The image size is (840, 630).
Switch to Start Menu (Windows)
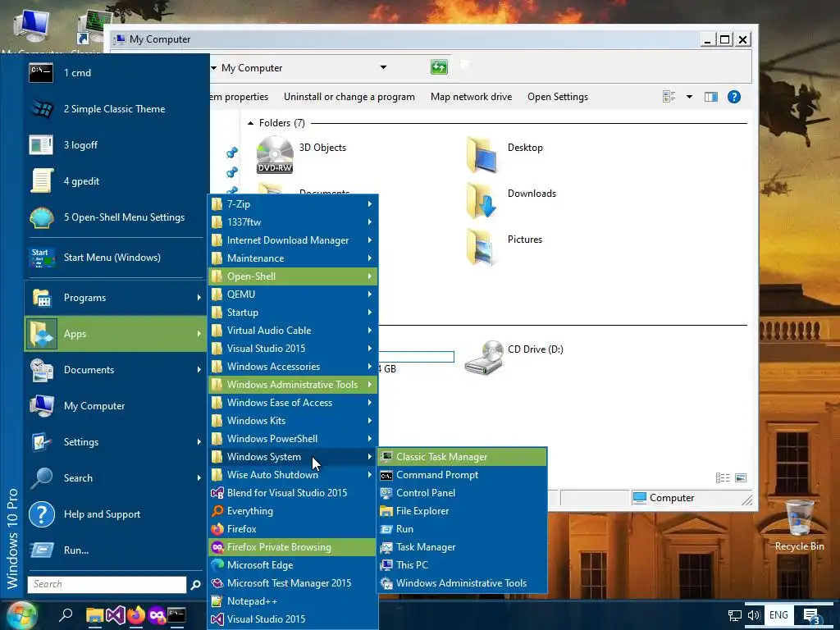115,258
